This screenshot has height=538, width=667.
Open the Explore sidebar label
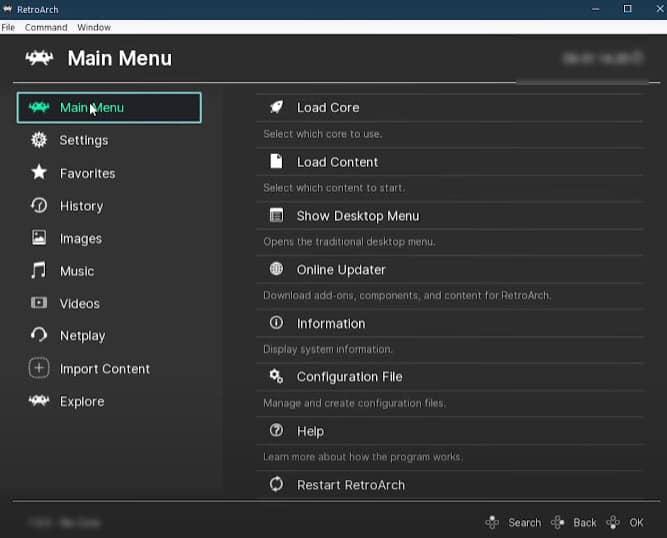(82, 401)
